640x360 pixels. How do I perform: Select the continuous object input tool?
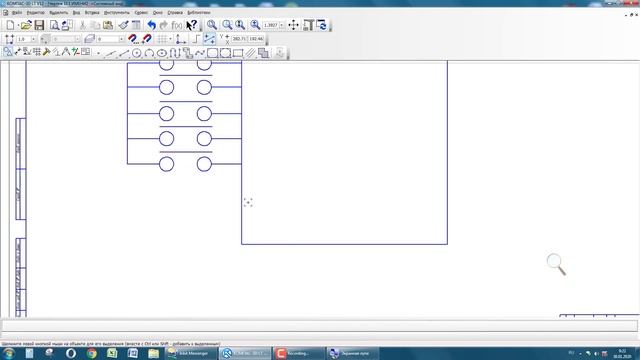(x=175, y=53)
